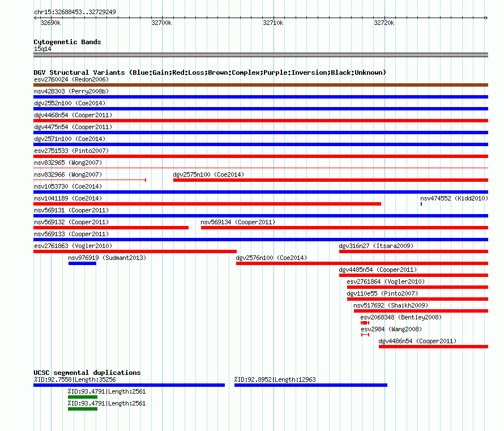Screen dimensions: 504x431
Task: Select esv2761864 (Vogler2010) label
Action: click(x=386, y=281)
